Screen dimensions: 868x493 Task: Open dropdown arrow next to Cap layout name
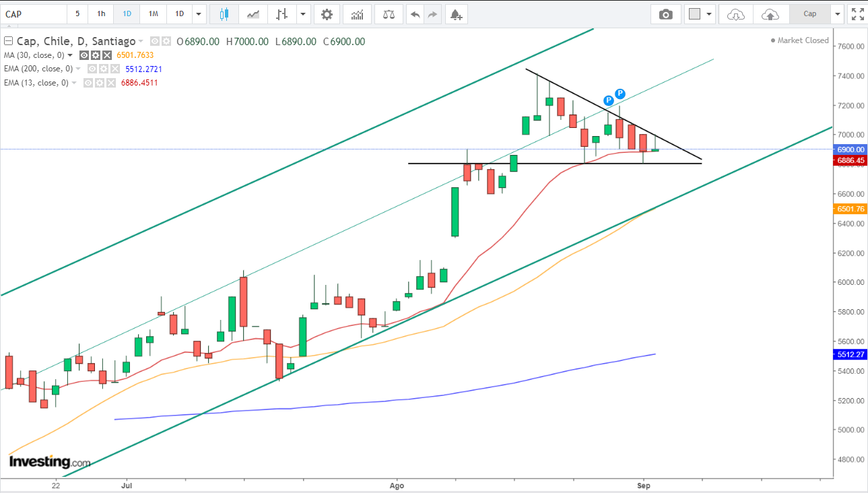pyautogui.click(x=837, y=13)
